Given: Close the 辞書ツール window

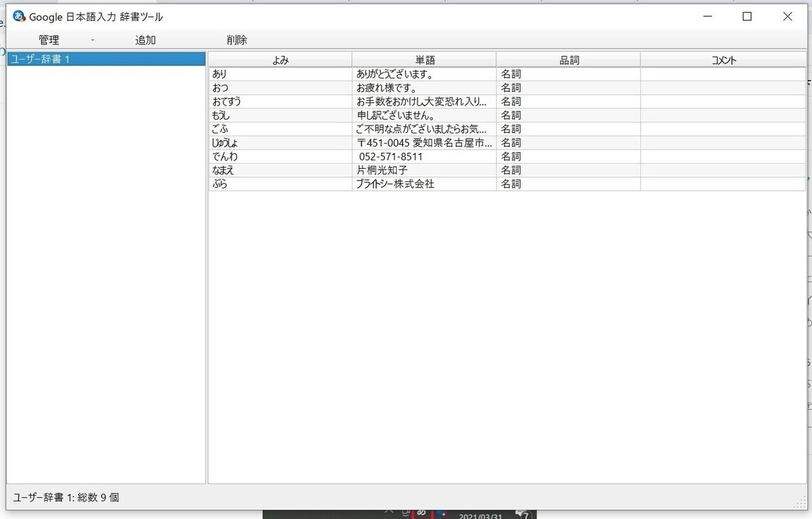Looking at the screenshot, I should click(787, 17).
